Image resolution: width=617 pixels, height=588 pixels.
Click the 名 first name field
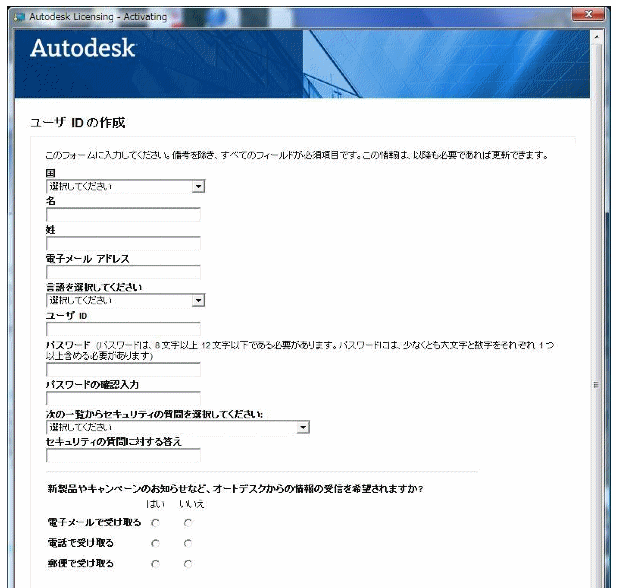point(123,215)
